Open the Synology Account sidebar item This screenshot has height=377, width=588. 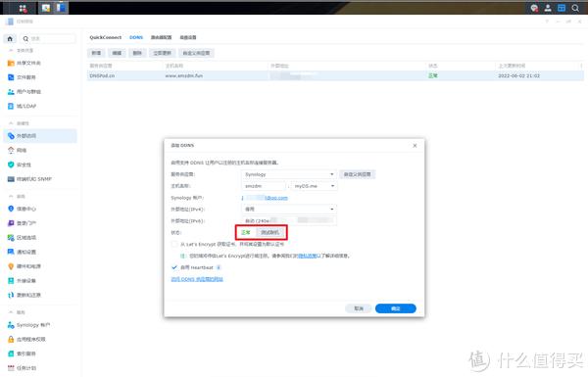click(x=28, y=325)
